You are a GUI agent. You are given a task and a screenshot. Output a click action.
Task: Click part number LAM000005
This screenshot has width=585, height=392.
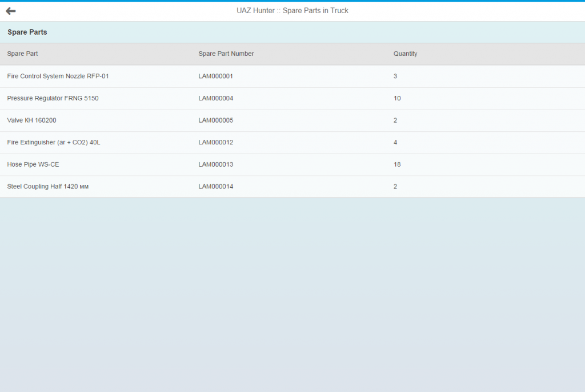tap(215, 120)
